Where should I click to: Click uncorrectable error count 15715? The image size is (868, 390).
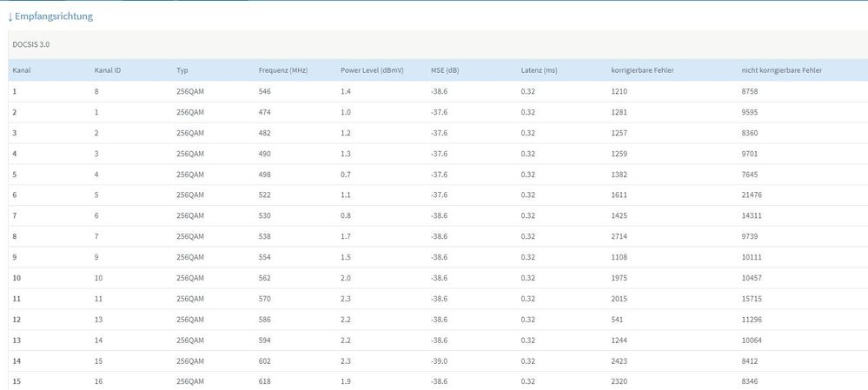pos(752,299)
